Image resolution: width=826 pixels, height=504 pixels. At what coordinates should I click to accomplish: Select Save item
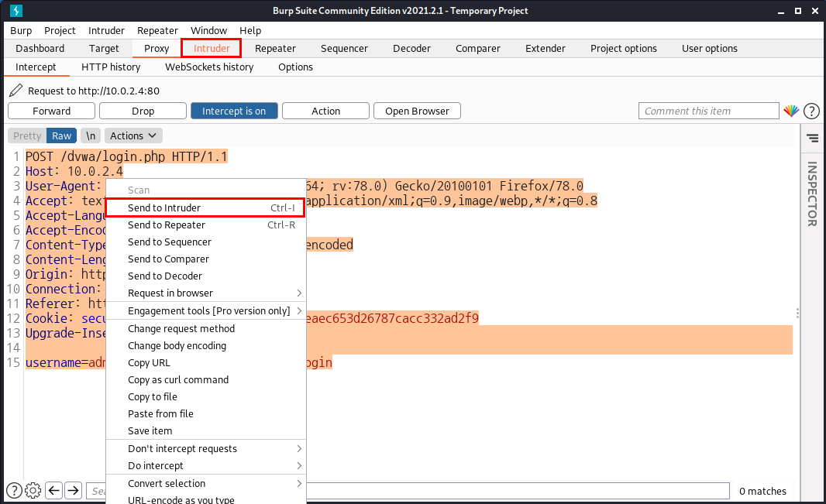[x=206, y=431]
